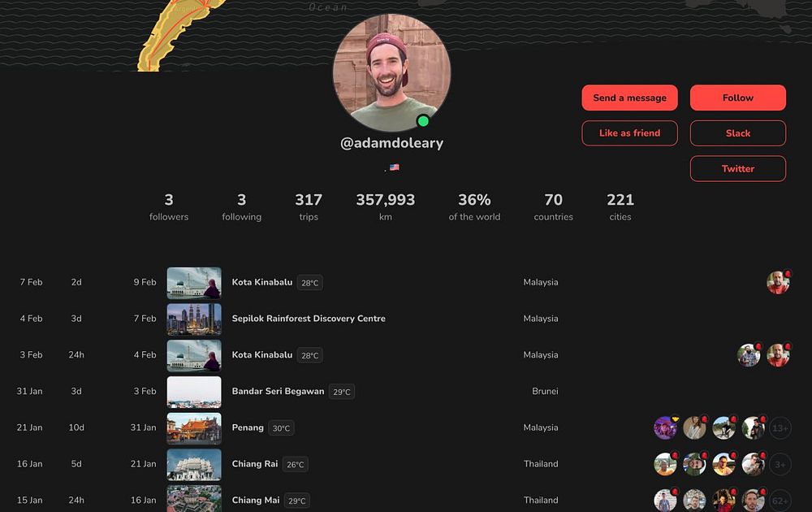View the 3 followers count
812x512 pixels.
click(169, 206)
